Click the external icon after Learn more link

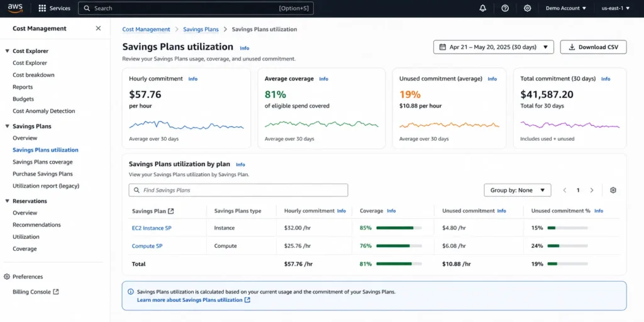tap(247, 300)
